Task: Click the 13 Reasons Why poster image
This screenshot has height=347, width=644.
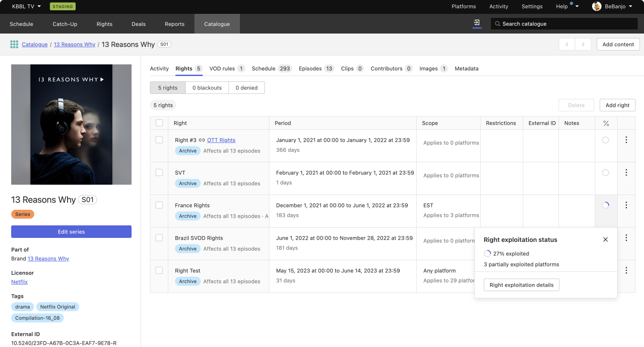Action: (71, 124)
